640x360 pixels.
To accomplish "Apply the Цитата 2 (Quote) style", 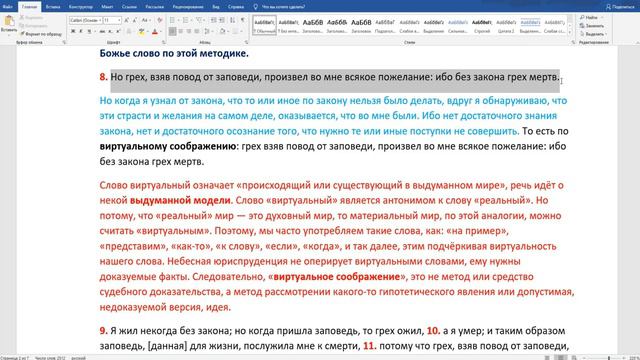I will (x=506, y=26).
